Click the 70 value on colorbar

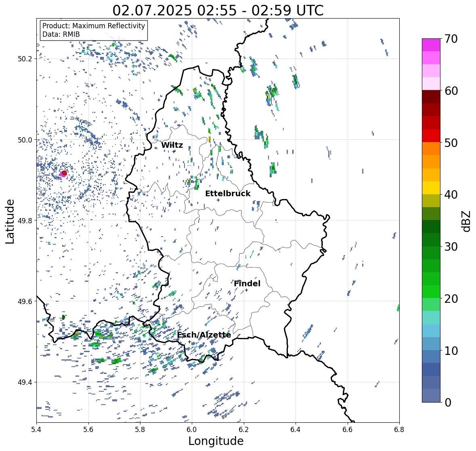click(451, 39)
